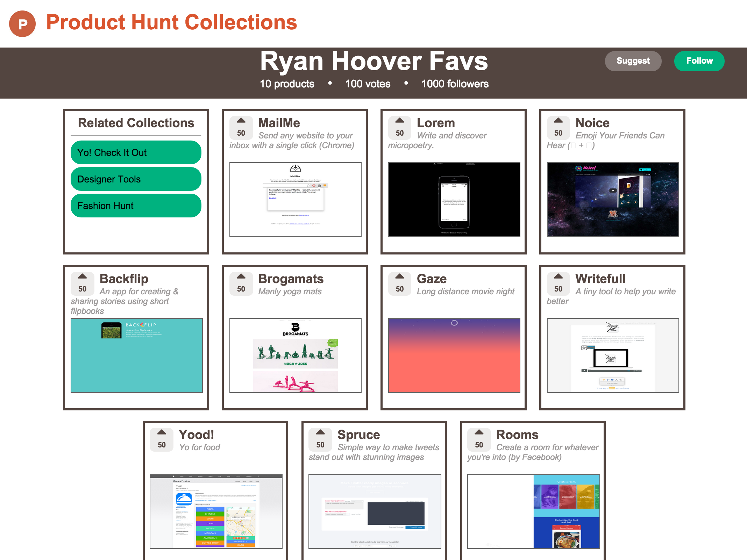
Task: Upvote the MailMe product
Action: (241, 128)
